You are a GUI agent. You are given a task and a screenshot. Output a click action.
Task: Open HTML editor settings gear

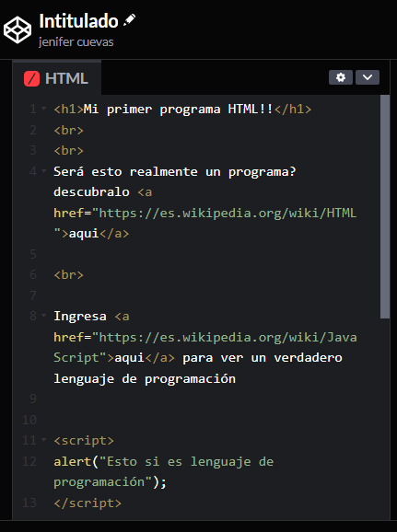coord(341,77)
